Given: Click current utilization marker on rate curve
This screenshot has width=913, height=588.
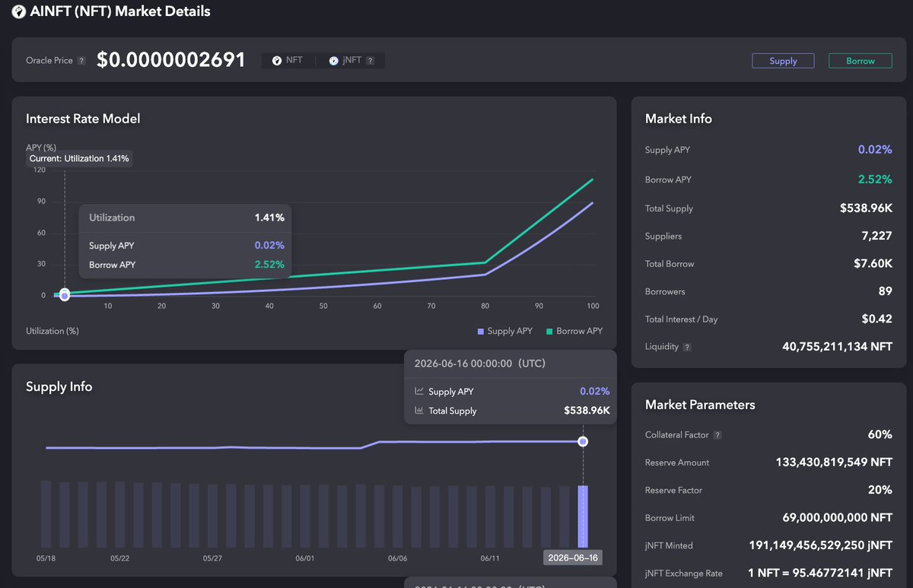Looking at the screenshot, I should (65, 295).
